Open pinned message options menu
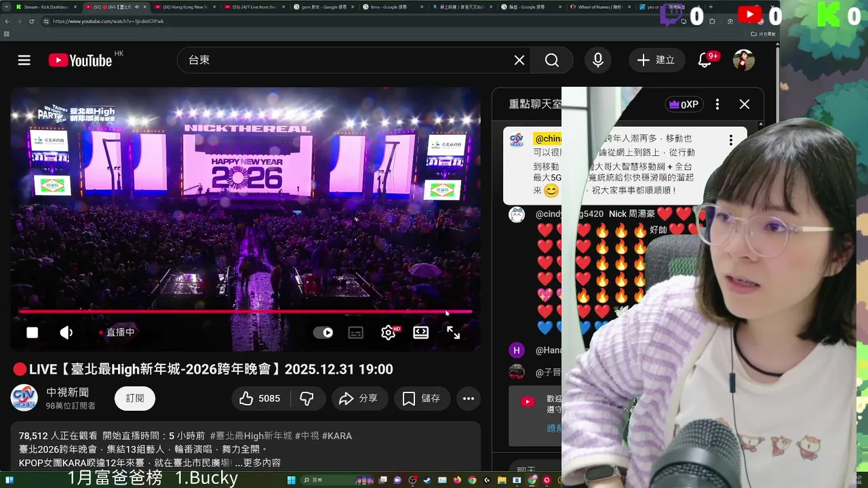Image resolution: width=868 pixels, height=488 pixels. (x=731, y=140)
